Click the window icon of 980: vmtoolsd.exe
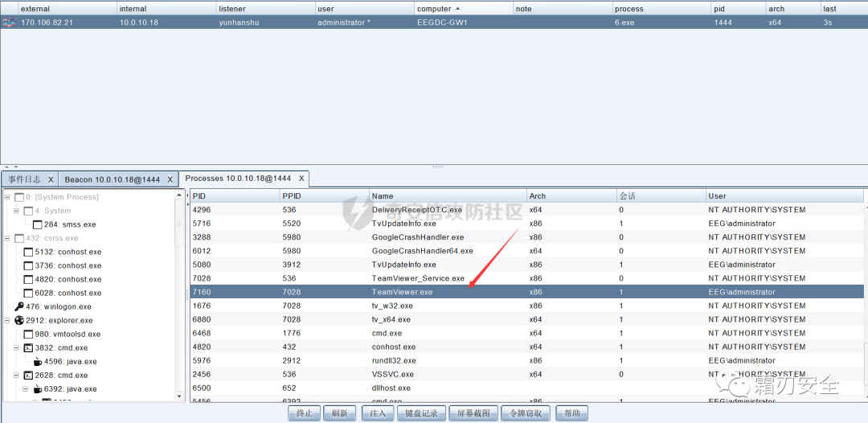Image resolution: width=868 pixels, height=423 pixels. pos(28,334)
